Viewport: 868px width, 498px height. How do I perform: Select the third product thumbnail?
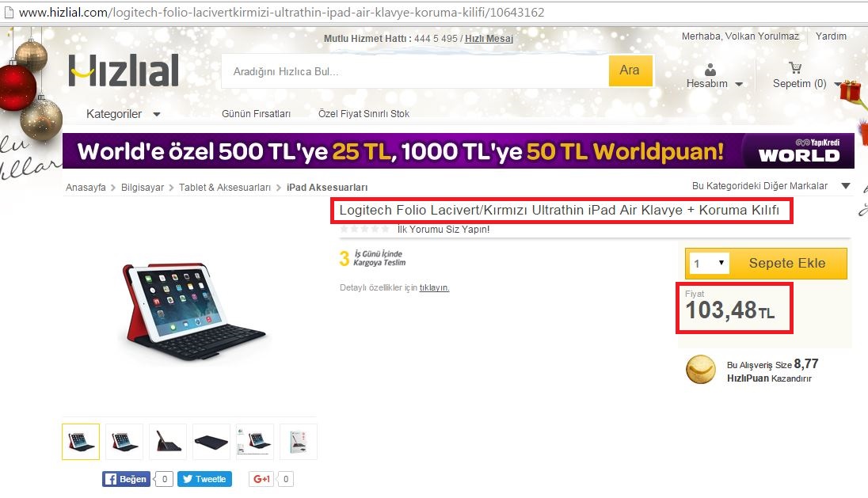tap(168, 442)
